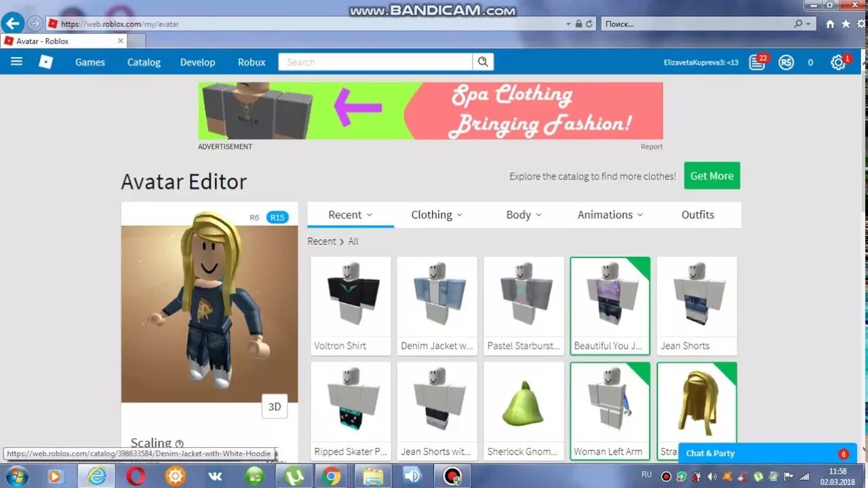The height and width of the screenshot is (488, 868).
Task: Click the green Get More button
Action: 712,176
